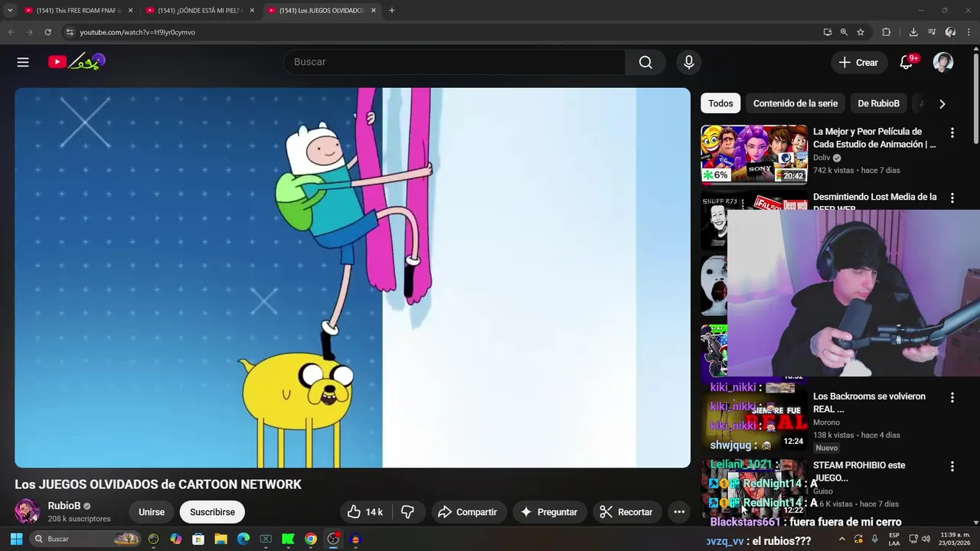The height and width of the screenshot is (551, 980).
Task: Click the address bar URL
Action: coord(138,32)
